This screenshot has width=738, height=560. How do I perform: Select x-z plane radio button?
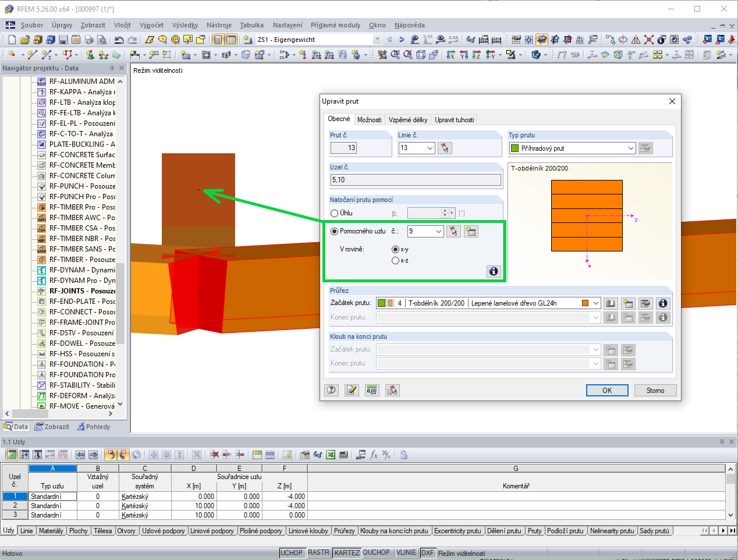[396, 260]
